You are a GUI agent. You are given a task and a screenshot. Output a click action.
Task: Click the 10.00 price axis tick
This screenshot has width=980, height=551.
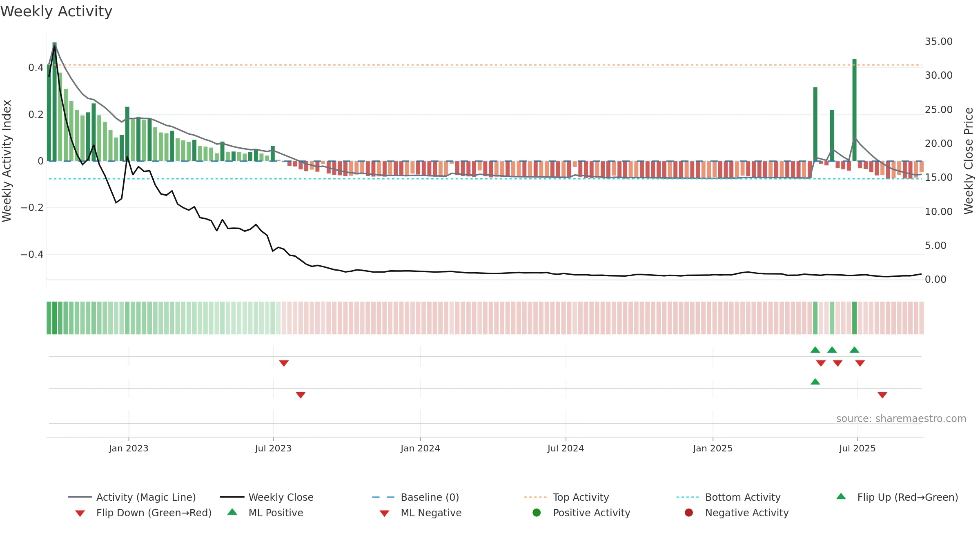coord(938,211)
